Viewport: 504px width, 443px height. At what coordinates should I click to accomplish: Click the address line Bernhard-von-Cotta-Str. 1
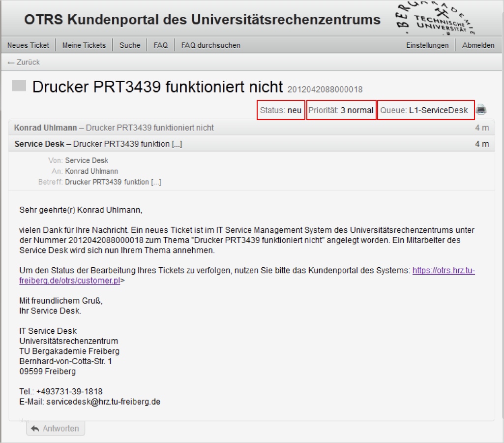(65, 361)
